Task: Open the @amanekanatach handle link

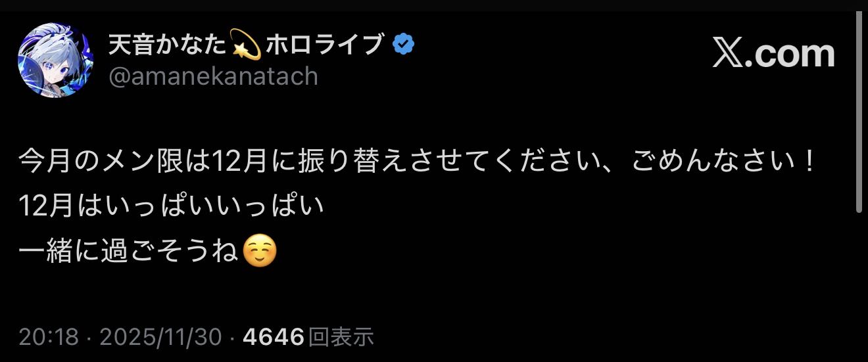Action: 213,76
